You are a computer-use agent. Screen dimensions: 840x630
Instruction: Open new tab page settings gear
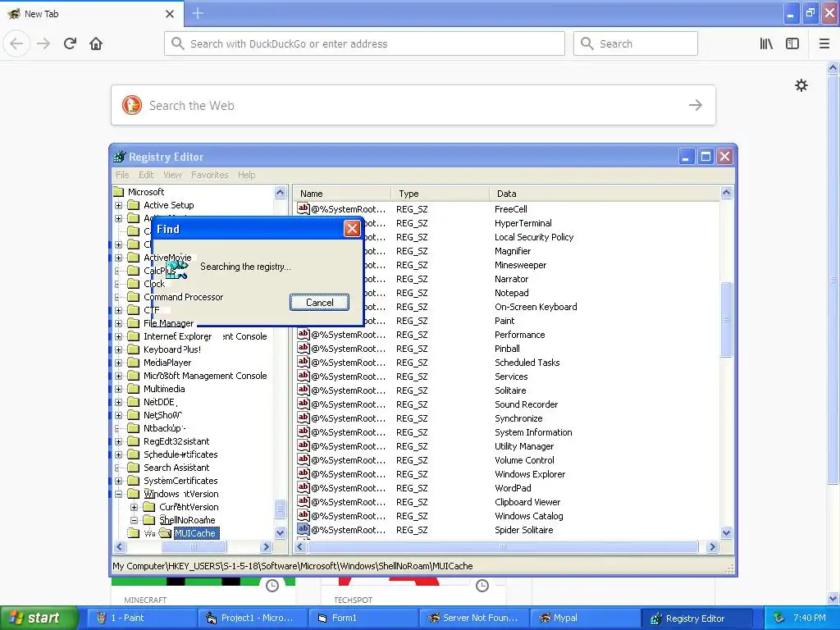pyautogui.click(x=801, y=85)
